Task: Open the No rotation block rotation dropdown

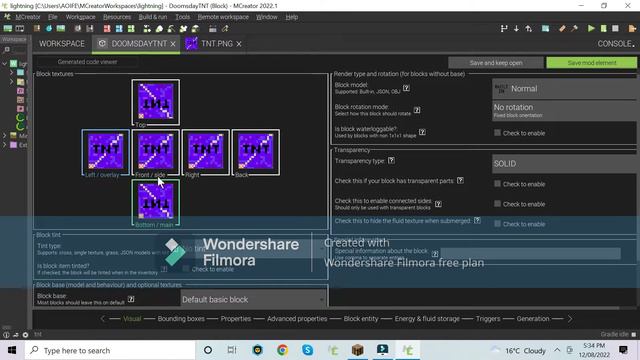Action: [x=564, y=110]
